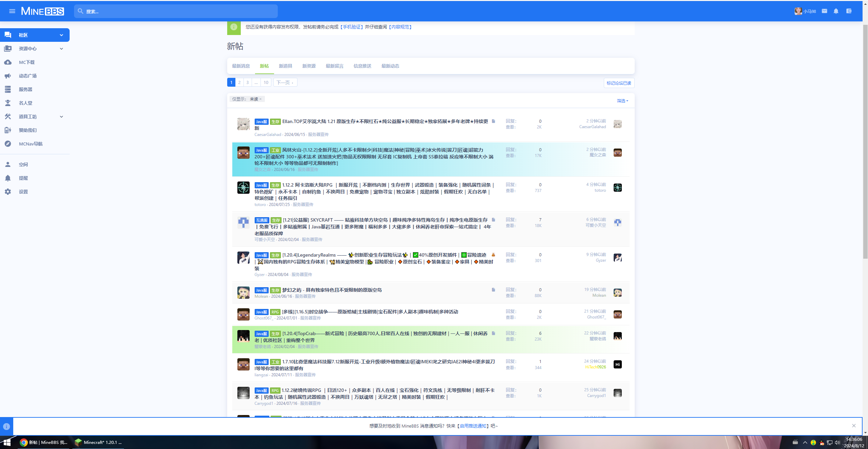This screenshot has width=868, height=449.
Task: Remove the 未读 filter tag
Action: 260,99
